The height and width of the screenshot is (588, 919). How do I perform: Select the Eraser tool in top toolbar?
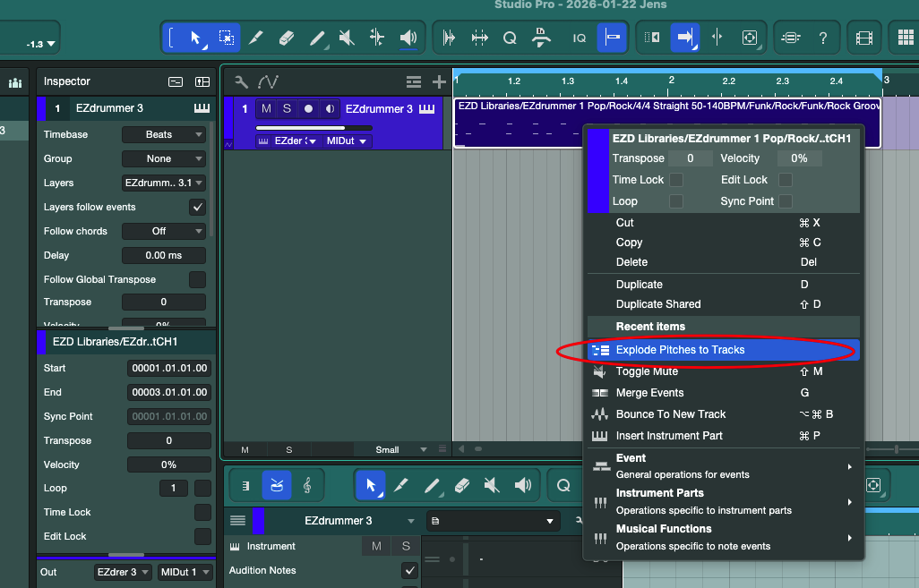(x=286, y=38)
